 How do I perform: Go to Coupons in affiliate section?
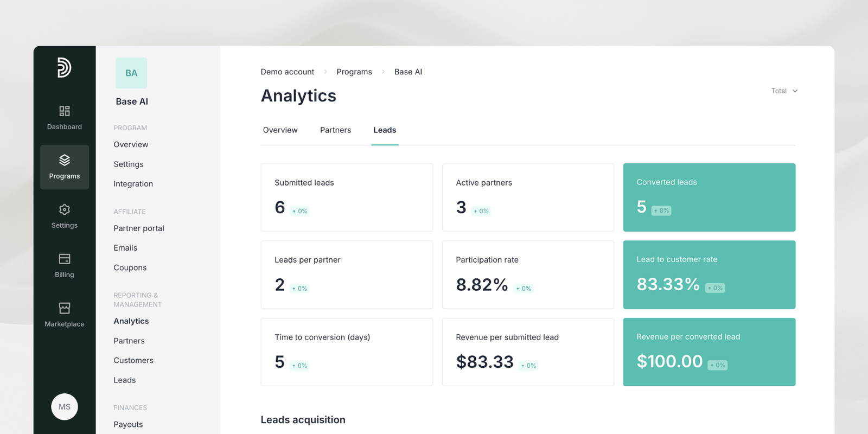click(130, 267)
